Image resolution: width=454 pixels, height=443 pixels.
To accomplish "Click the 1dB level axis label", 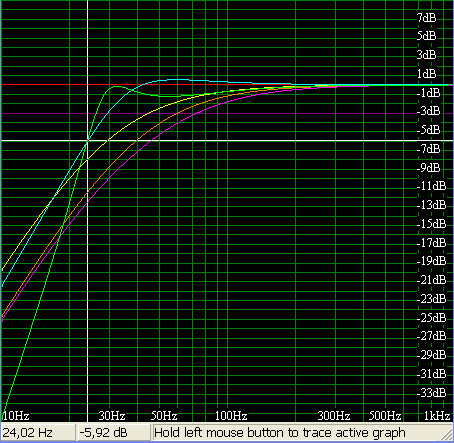I will 426,74.
